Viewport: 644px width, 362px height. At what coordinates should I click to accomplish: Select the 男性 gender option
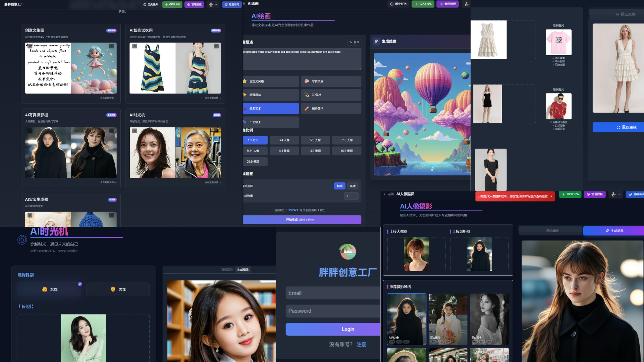point(118,289)
